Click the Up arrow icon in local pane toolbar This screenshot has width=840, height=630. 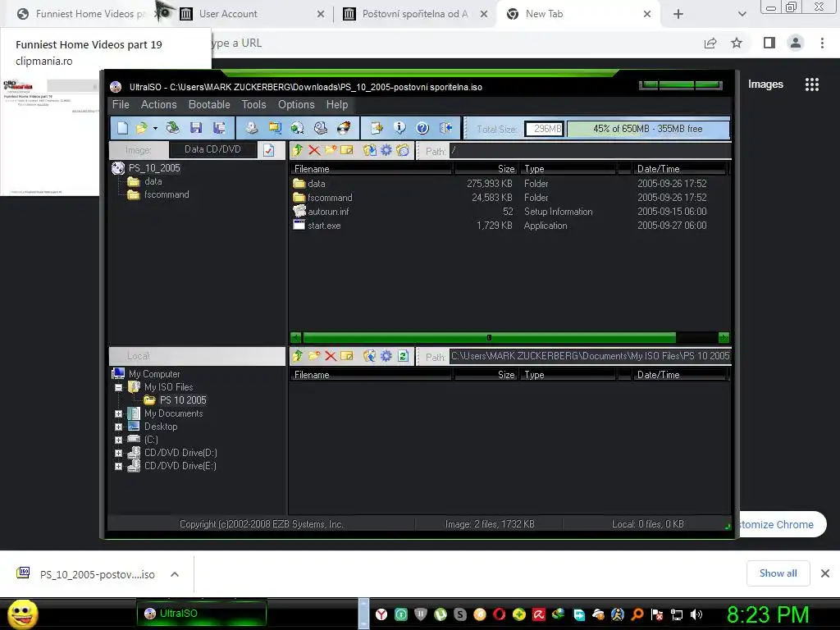[298, 356]
